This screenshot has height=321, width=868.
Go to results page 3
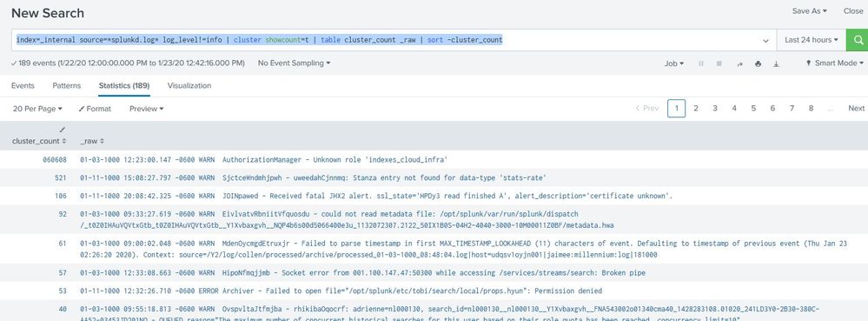pyautogui.click(x=715, y=108)
